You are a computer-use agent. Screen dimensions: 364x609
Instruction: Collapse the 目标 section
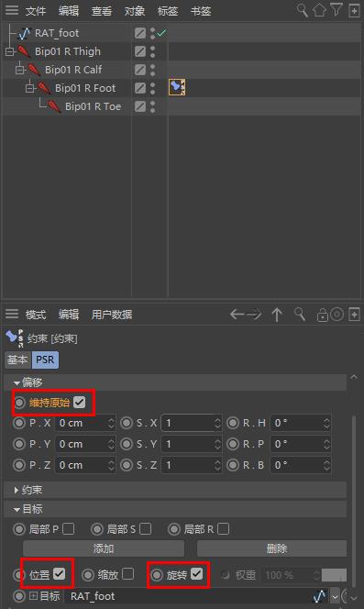click(17, 509)
